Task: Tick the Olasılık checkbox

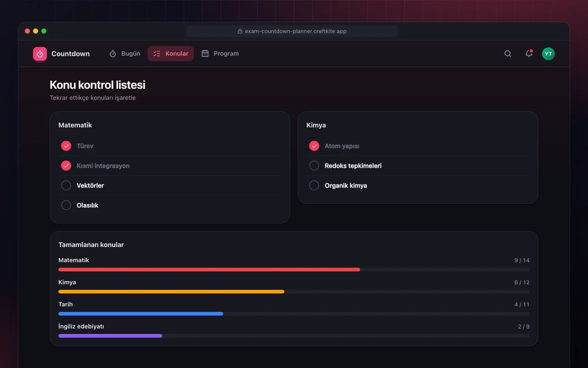Action: pyautogui.click(x=66, y=205)
